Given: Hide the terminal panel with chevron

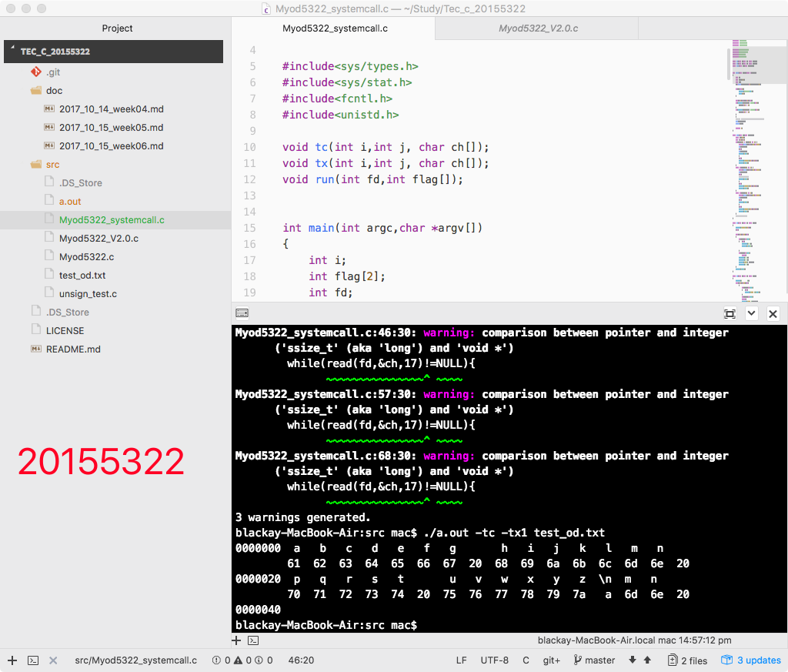Looking at the screenshot, I should click(751, 313).
